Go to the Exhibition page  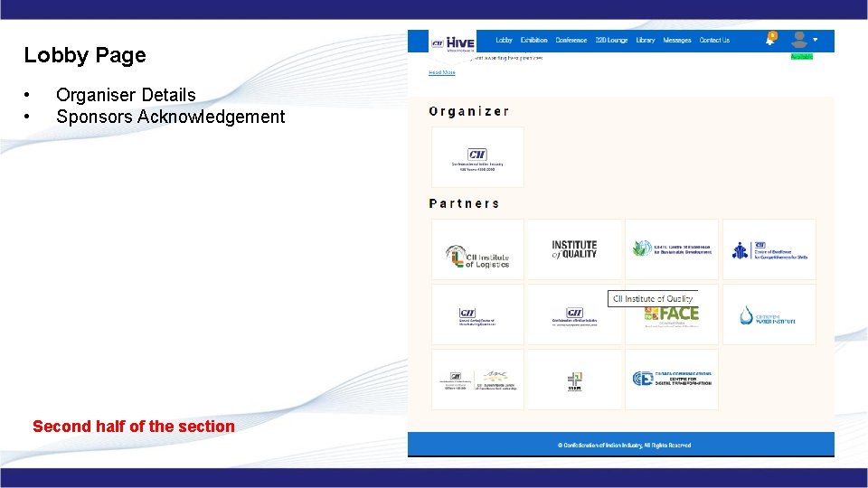(x=533, y=41)
